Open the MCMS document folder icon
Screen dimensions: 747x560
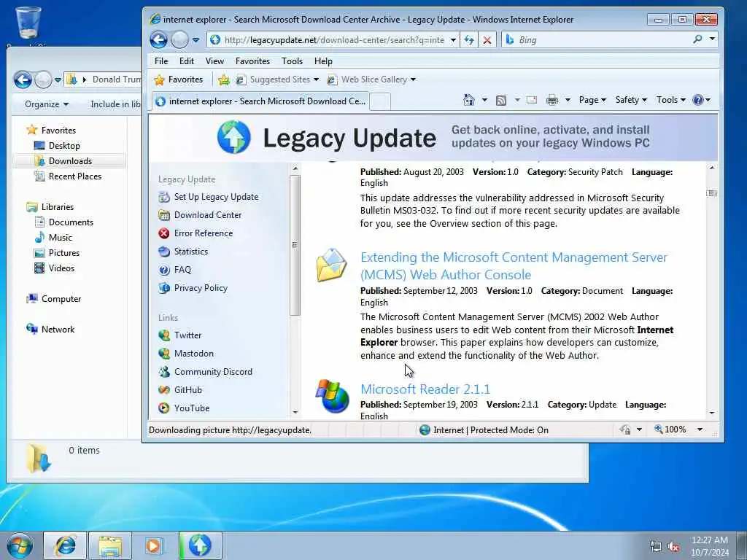coord(332,265)
